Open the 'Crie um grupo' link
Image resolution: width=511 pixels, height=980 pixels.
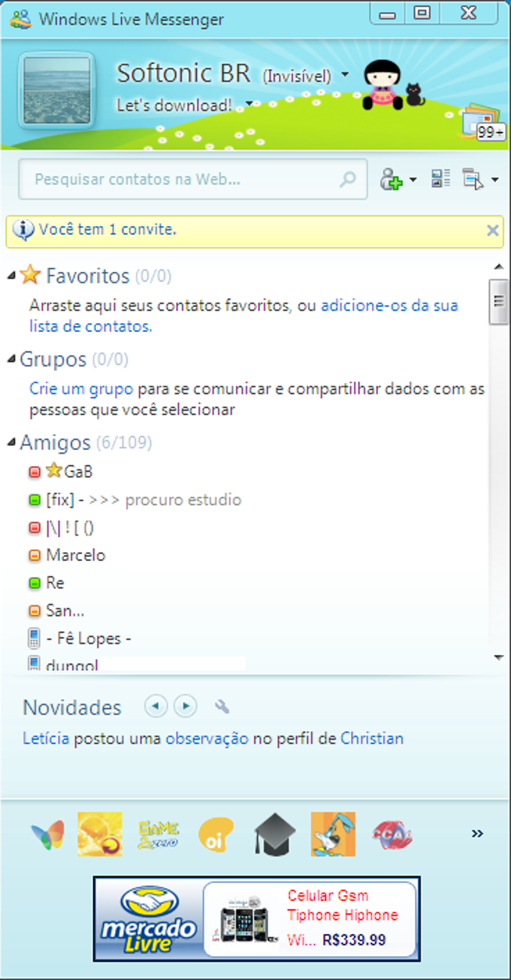(81, 390)
